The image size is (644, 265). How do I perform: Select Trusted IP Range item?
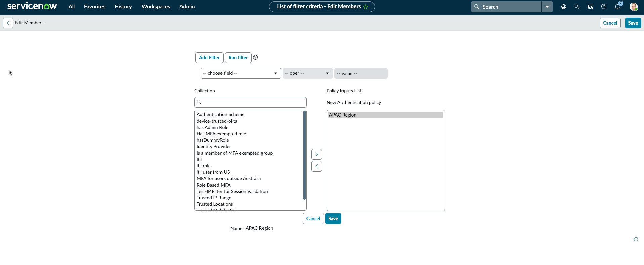[x=249, y=198]
